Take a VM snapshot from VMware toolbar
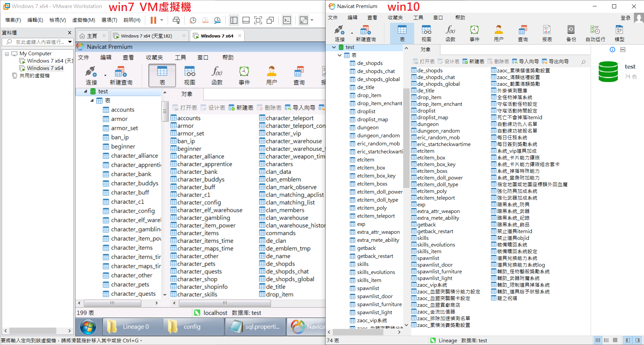The image size is (644, 345). tap(193, 20)
